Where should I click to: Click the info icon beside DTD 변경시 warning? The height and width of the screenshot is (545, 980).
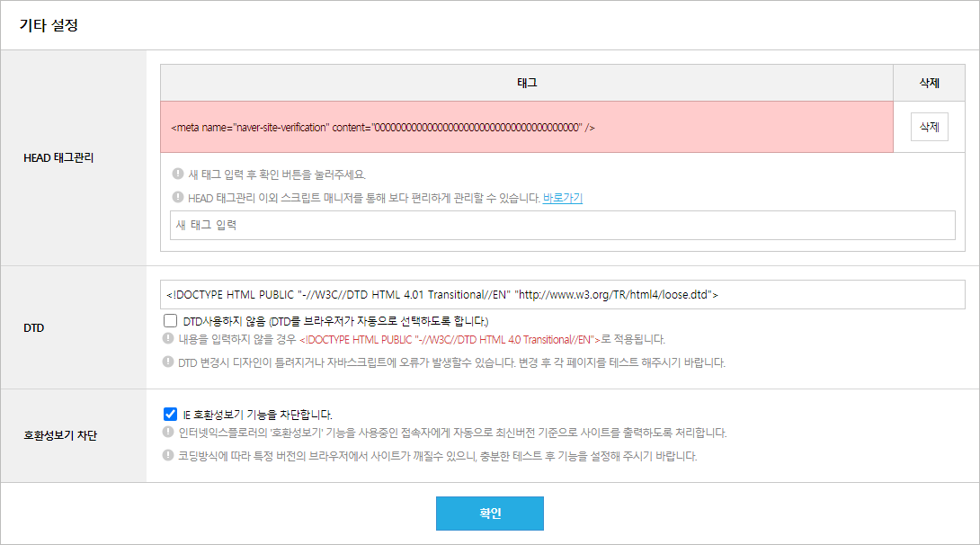pos(168,362)
